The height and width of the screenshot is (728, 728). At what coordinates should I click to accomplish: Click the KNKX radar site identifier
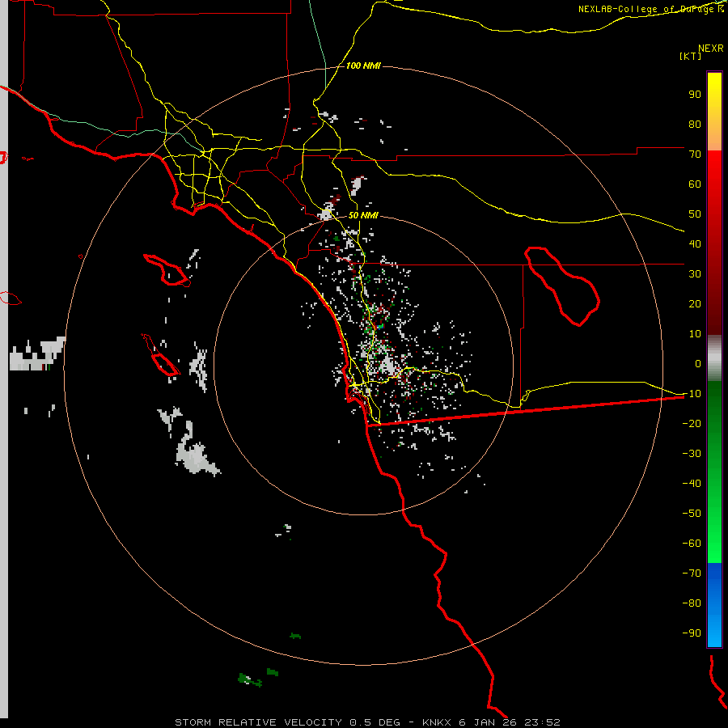tap(437, 722)
